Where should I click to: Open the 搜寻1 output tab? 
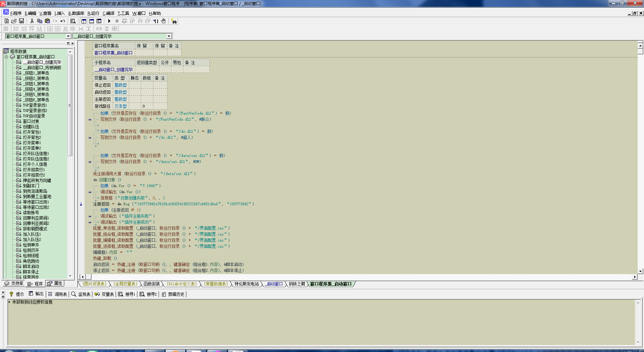[x=127, y=294]
